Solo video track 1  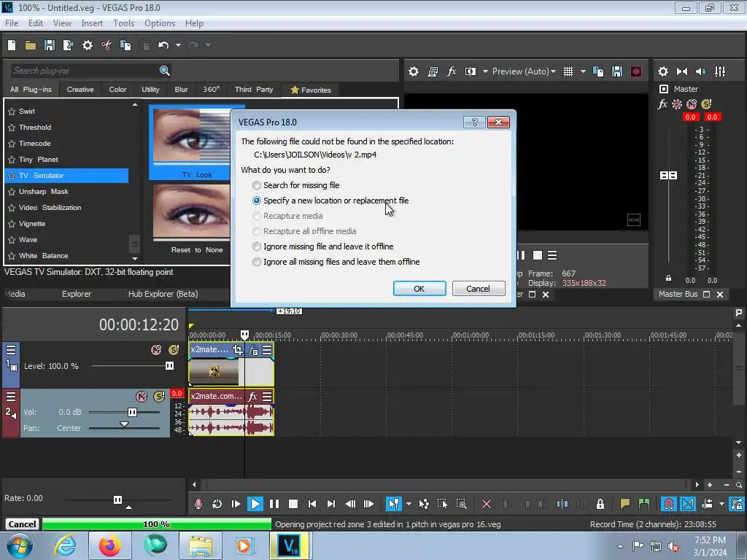(x=174, y=350)
